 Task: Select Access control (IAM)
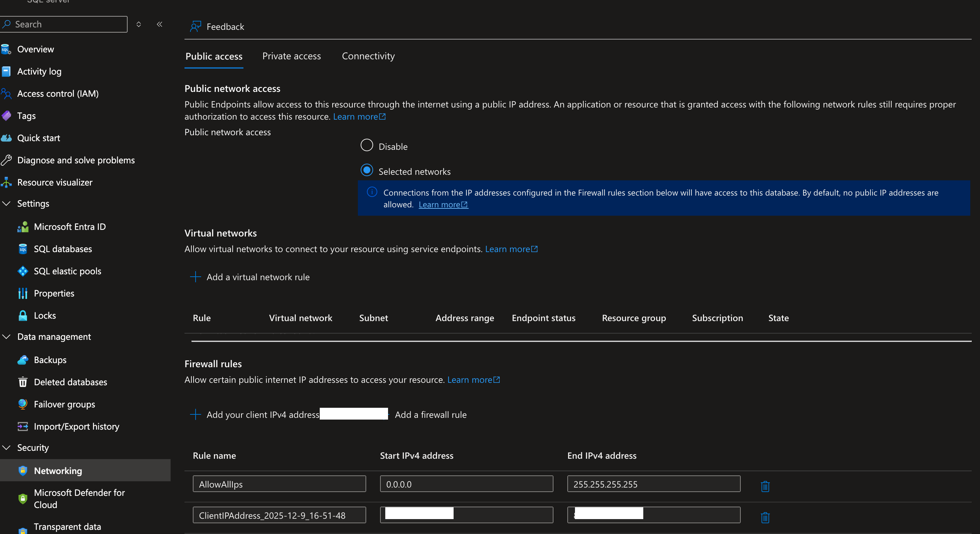point(58,94)
